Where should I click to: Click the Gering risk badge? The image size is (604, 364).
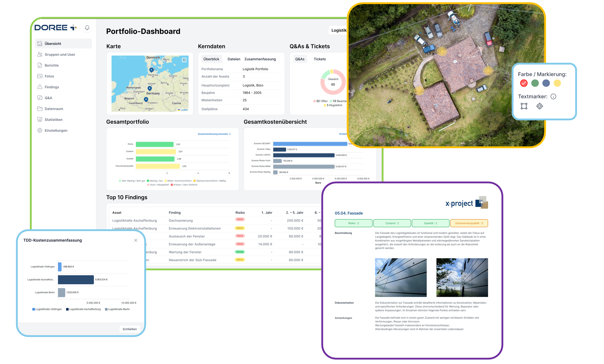(x=240, y=252)
